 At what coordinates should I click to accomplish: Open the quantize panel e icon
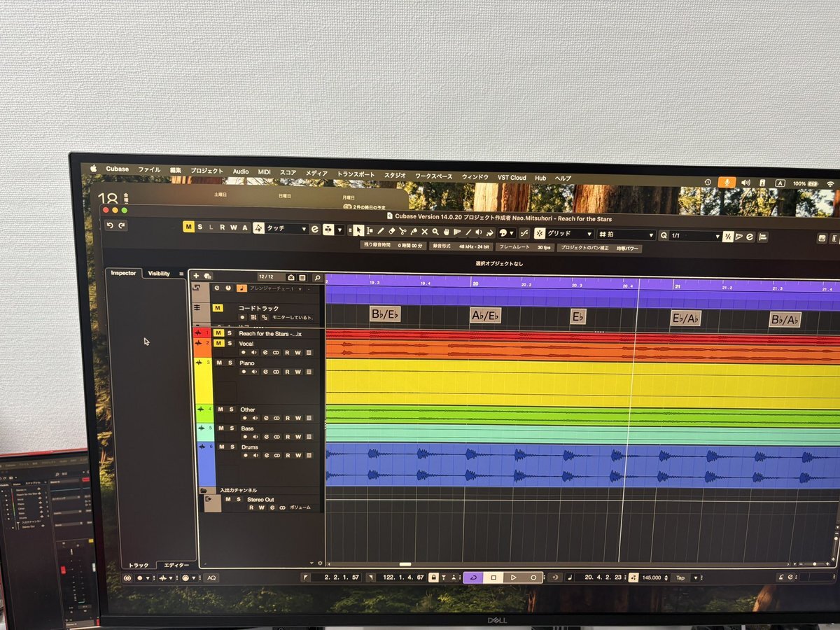click(750, 237)
